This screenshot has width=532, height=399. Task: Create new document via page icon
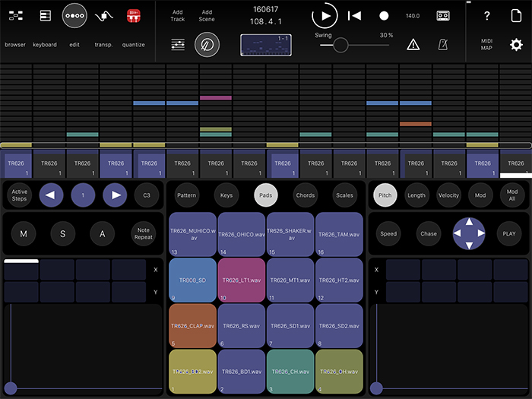(x=516, y=16)
